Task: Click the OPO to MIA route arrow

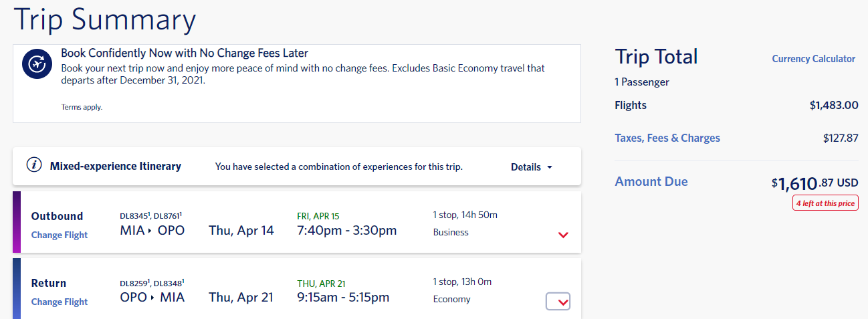Action: coord(152,298)
